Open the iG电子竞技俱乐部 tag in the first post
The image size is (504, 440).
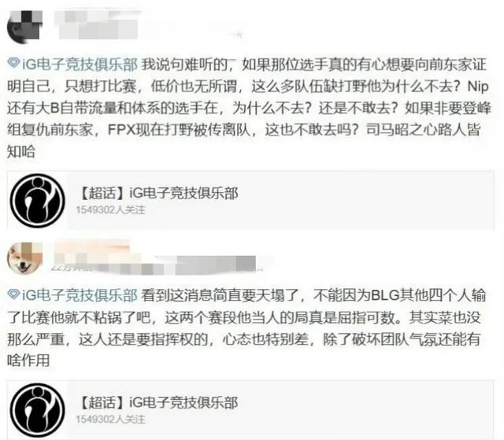click(80, 65)
